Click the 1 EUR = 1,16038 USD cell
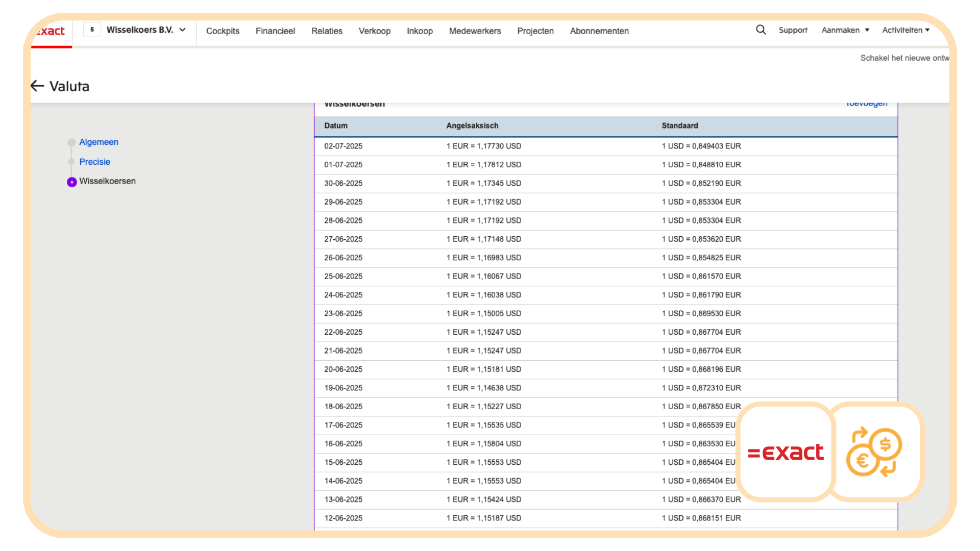 click(x=484, y=295)
